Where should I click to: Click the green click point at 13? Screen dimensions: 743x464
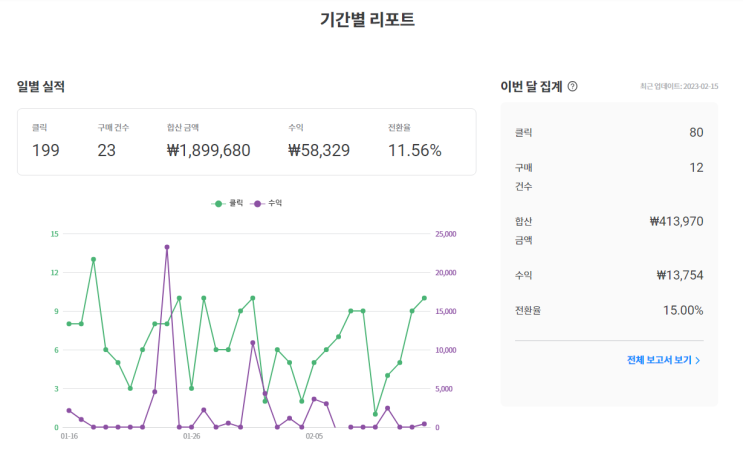click(93, 259)
